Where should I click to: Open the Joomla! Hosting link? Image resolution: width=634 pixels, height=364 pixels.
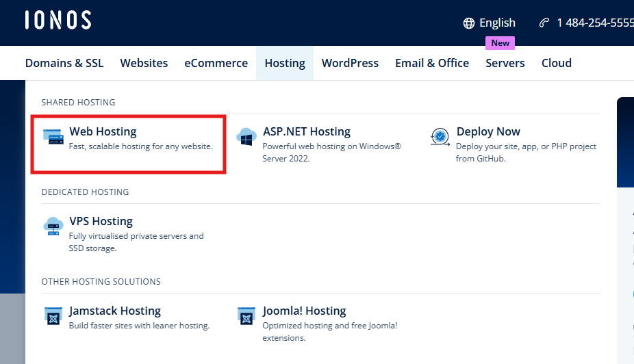304,311
